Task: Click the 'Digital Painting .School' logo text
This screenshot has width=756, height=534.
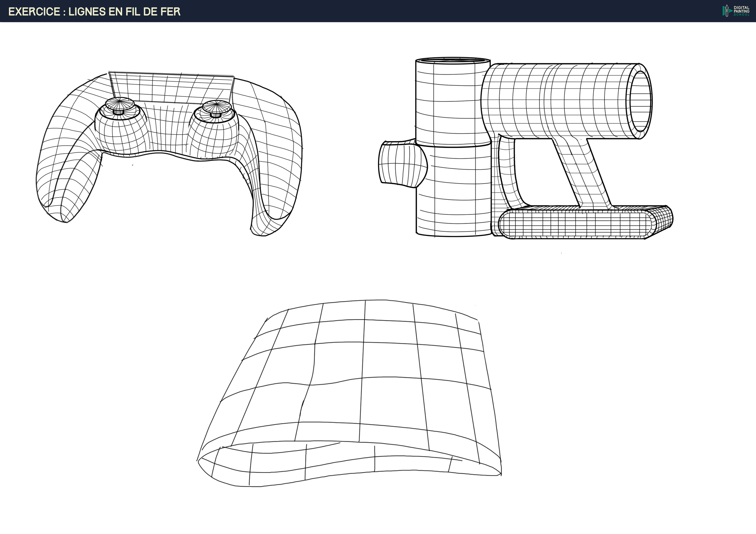Action: (741, 11)
